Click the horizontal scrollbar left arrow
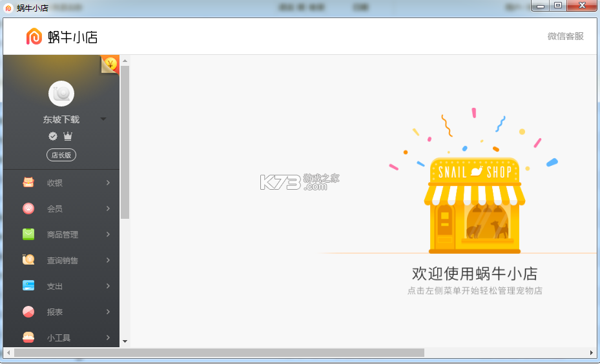 8,352
